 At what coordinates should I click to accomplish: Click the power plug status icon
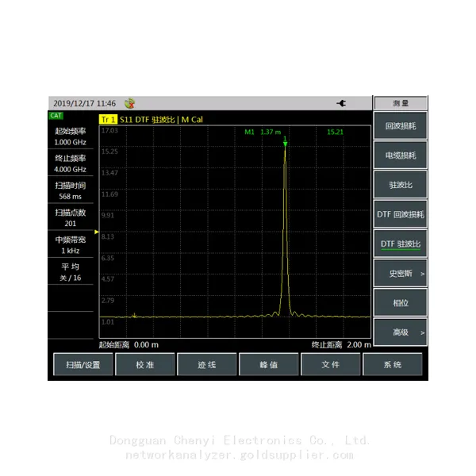tap(341, 103)
